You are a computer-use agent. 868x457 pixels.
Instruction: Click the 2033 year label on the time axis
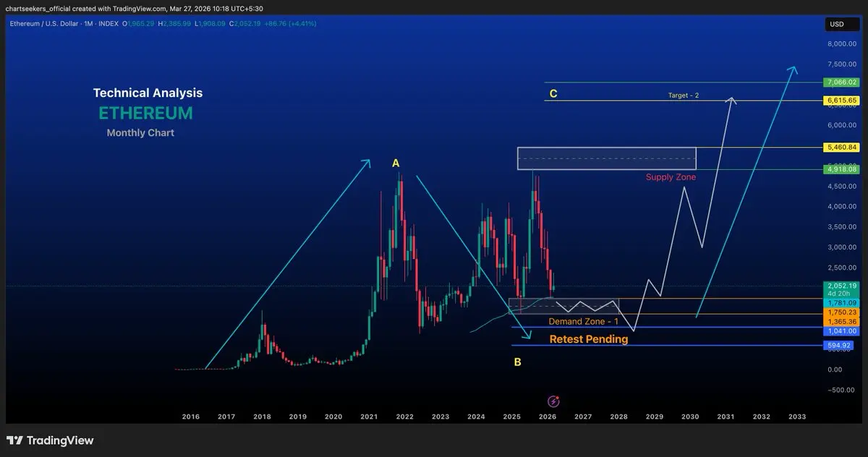pyautogui.click(x=796, y=417)
